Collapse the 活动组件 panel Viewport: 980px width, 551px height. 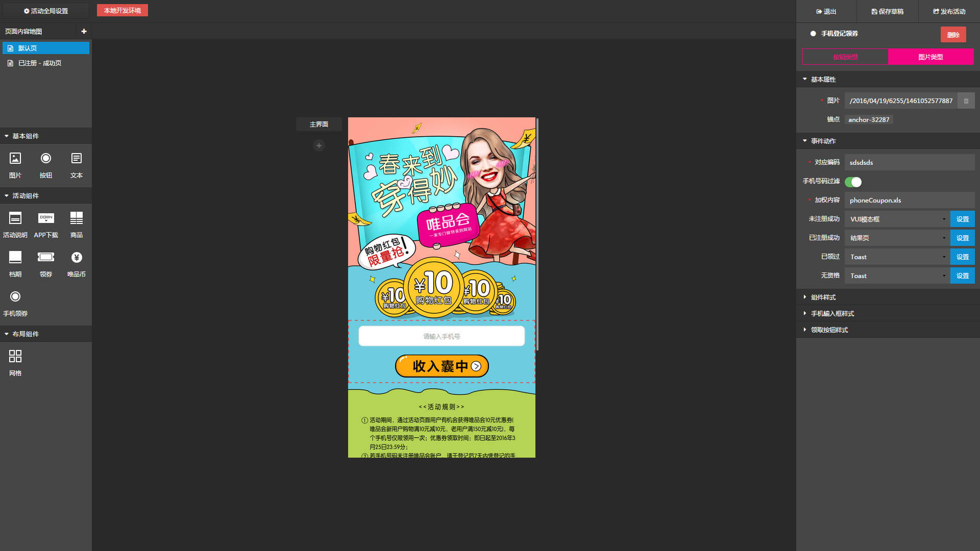tap(46, 195)
